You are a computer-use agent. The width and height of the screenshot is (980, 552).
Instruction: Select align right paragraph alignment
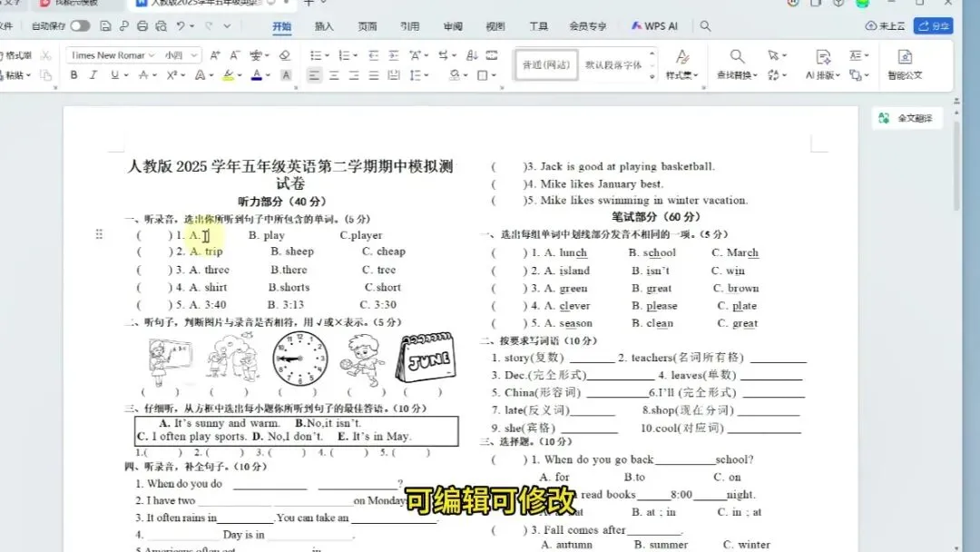coord(354,75)
